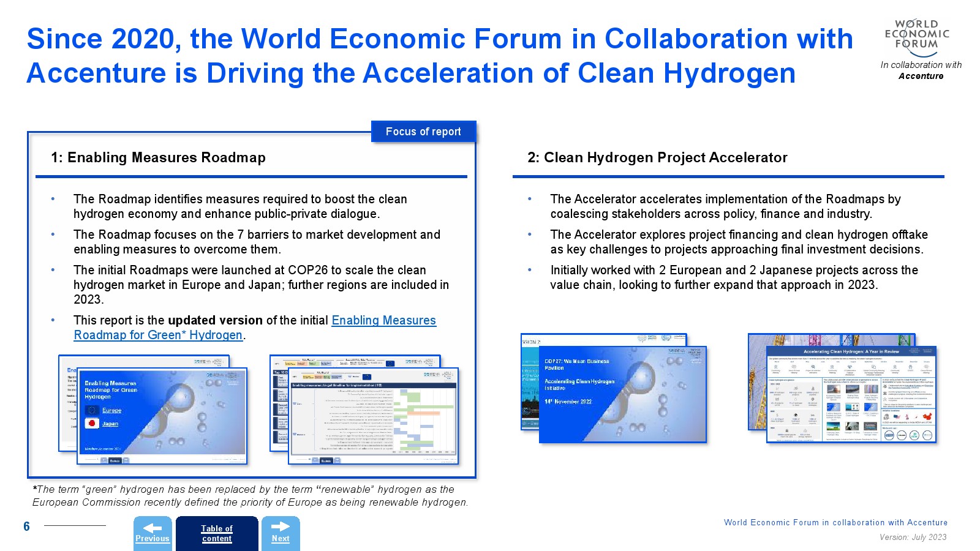The image size is (980, 551).
Task: Click the EU flag icon in the thumbnail
Action: click(92, 410)
